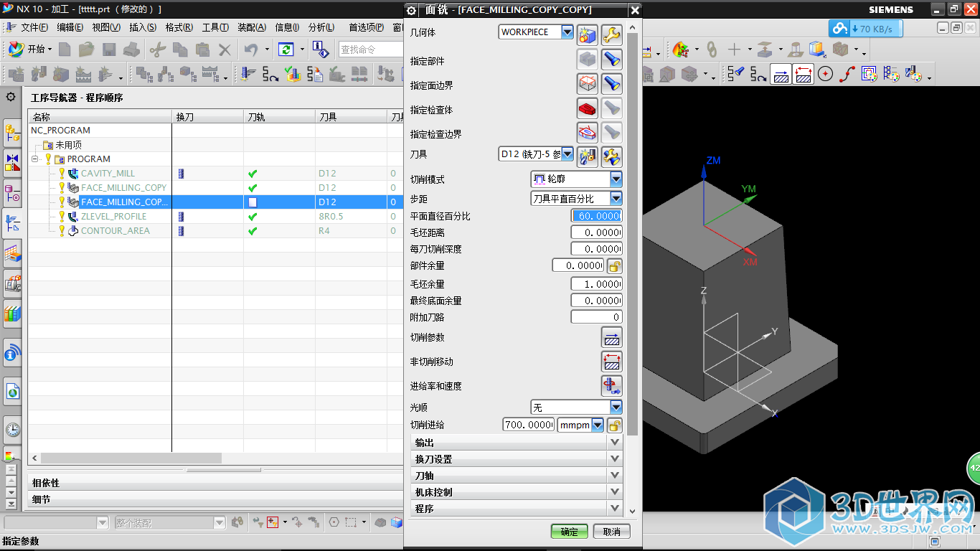This screenshot has width=980, height=551.
Task: Collapse the PROGRAM tree node
Action: [34, 159]
